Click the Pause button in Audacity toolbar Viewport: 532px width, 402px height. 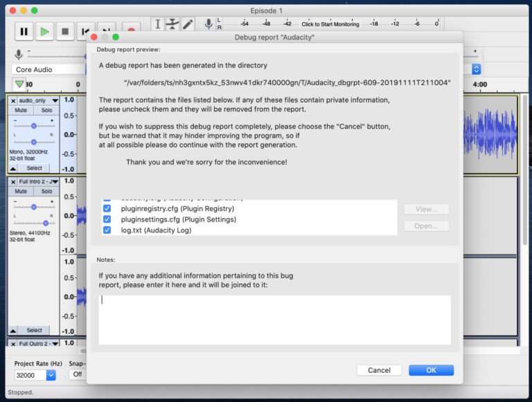coord(24,32)
